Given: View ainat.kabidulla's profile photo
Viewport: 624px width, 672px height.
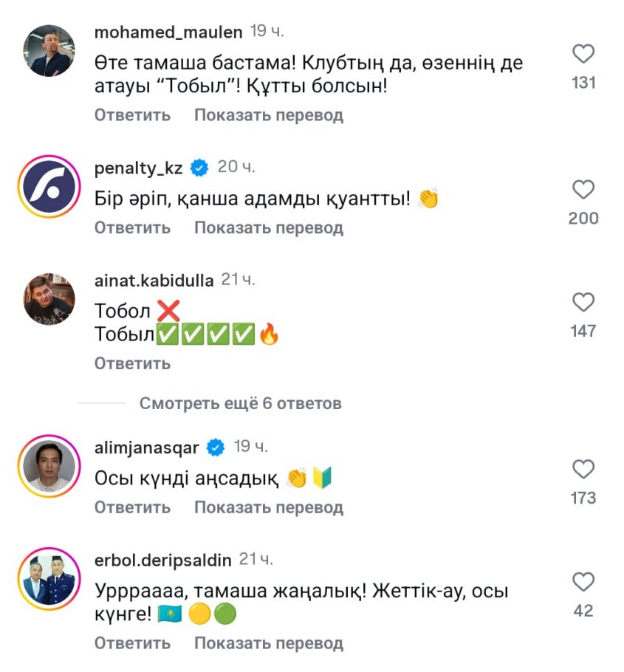Looking at the screenshot, I should coord(49,299).
